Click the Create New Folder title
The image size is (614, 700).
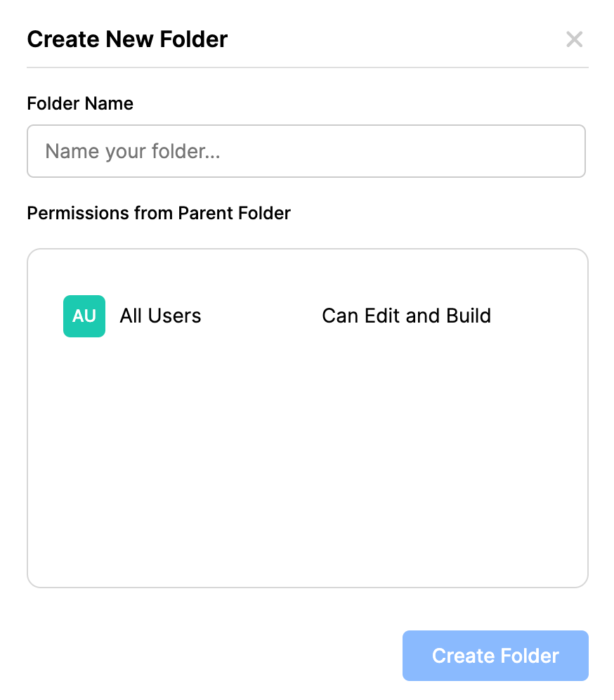127,39
